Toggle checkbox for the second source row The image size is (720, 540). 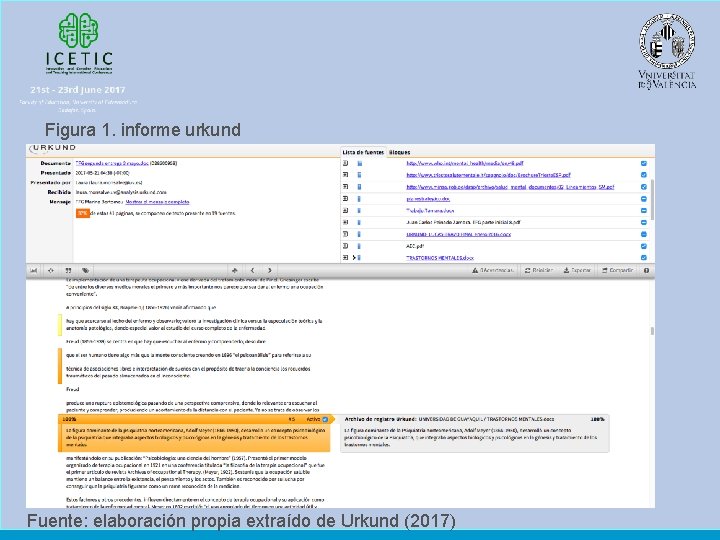point(643,175)
